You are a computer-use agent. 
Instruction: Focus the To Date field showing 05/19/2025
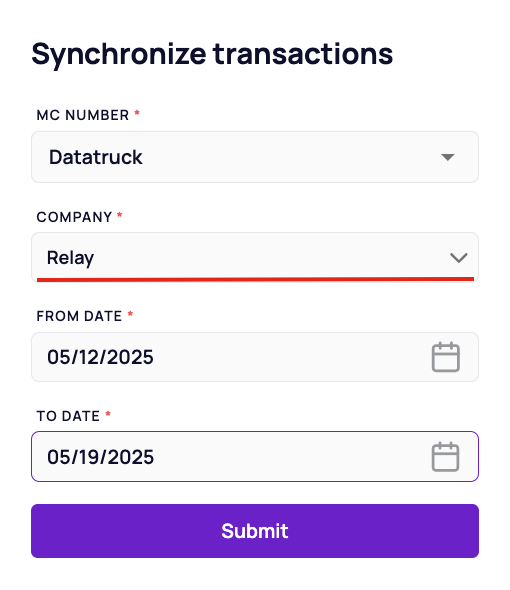click(x=255, y=456)
